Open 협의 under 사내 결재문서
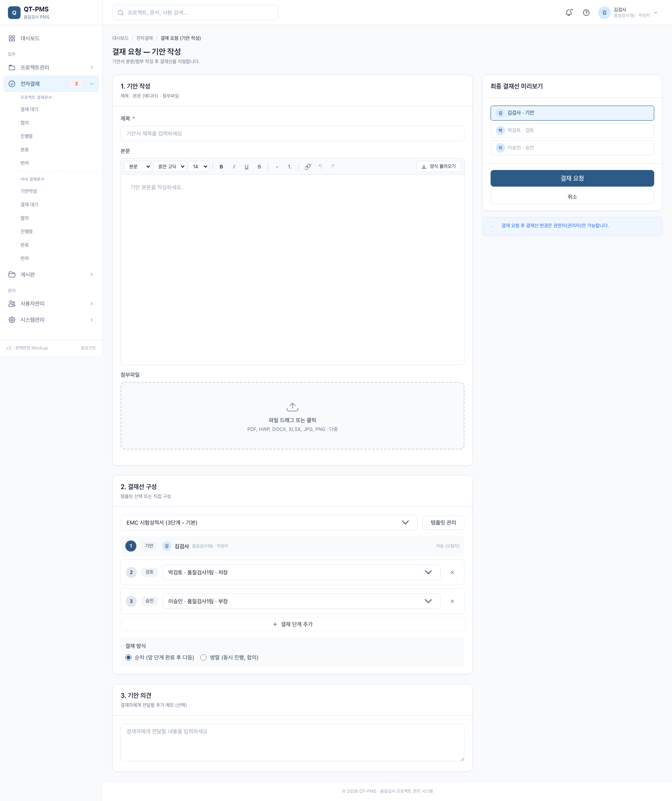 25,218
